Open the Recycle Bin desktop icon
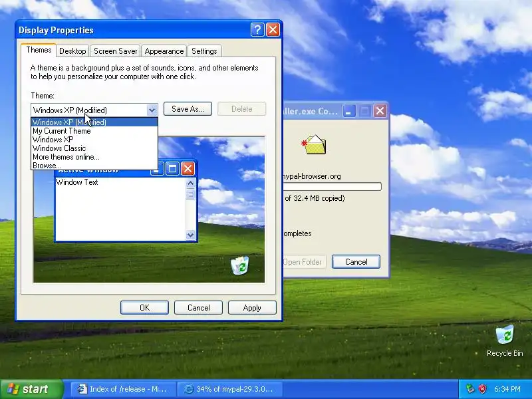Screen dimensions: 532x399 pos(505,340)
